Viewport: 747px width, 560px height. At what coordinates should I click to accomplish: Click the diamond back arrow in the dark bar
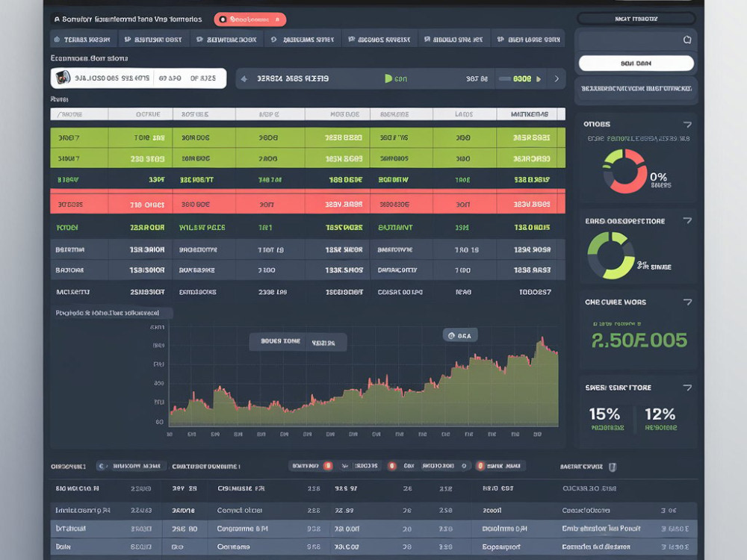pyautogui.click(x=244, y=78)
